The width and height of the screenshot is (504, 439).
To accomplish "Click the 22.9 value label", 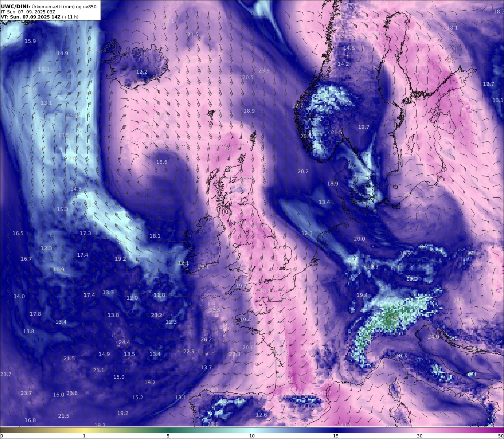I will pos(189,351).
